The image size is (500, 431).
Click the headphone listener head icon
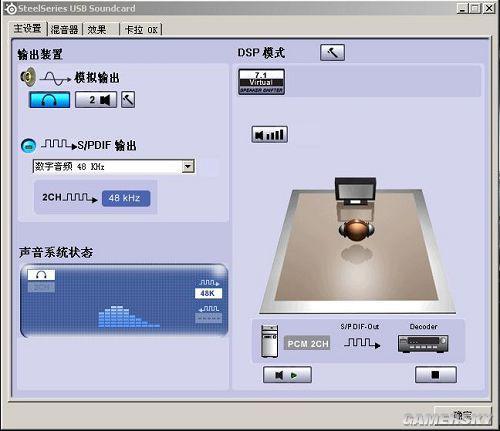pyautogui.click(x=356, y=230)
